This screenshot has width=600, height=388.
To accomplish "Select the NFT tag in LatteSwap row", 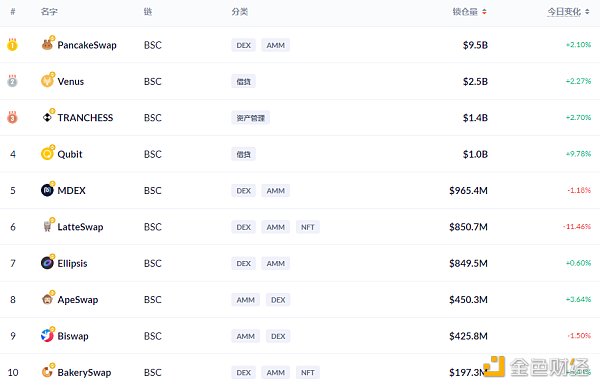I will coord(308,227).
